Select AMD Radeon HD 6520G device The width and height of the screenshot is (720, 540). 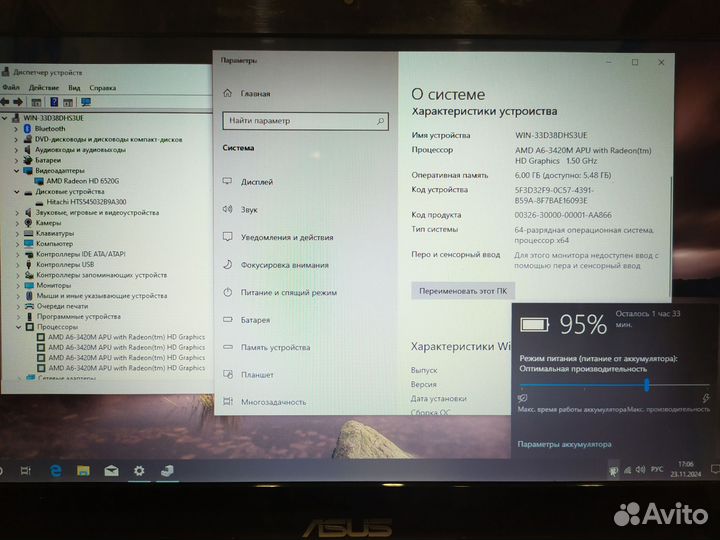[83, 181]
